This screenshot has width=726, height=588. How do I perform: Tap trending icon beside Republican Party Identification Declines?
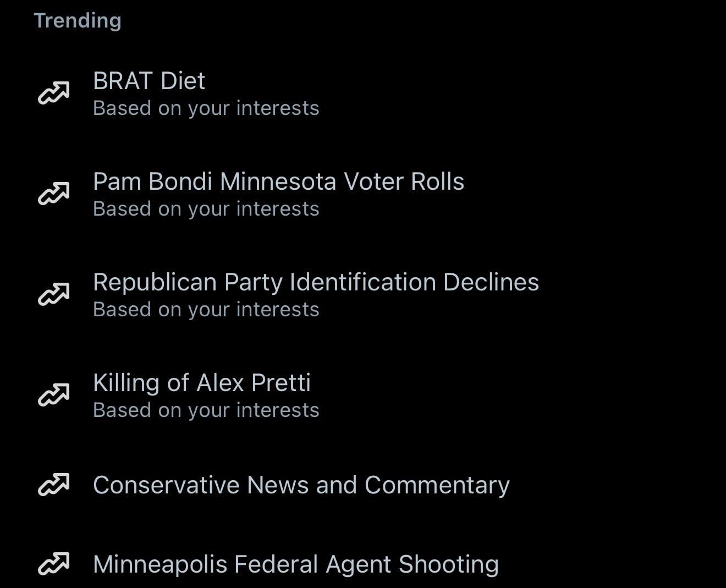(x=53, y=294)
